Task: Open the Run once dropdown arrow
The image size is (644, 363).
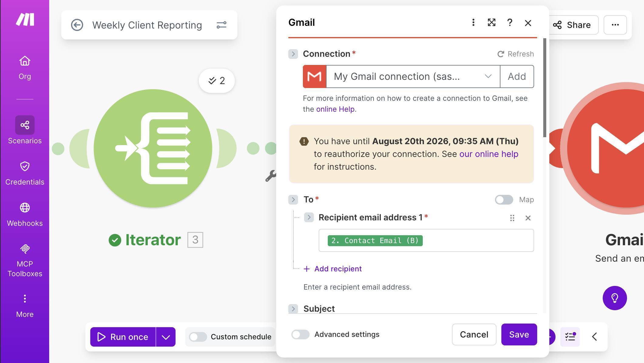Action: pos(165,337)
